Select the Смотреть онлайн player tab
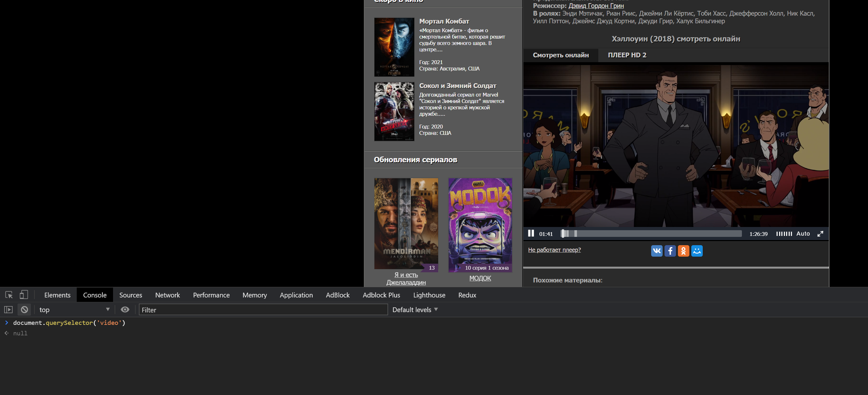The width and height of the screenshot is (868, 395). pos(561,55)
